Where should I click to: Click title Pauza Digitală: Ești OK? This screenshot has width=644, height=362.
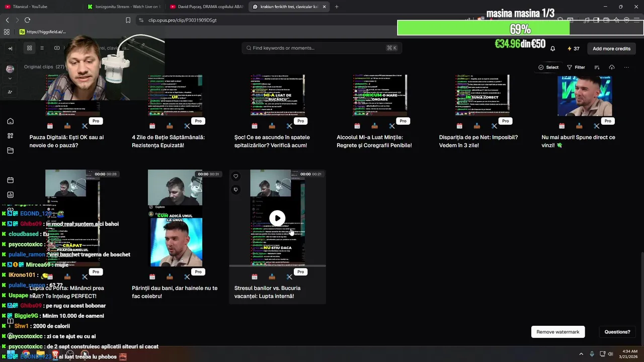(66, 141)
